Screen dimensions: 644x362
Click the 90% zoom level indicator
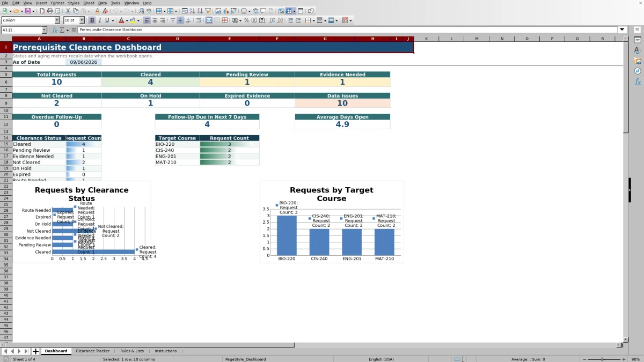point(635,359)
